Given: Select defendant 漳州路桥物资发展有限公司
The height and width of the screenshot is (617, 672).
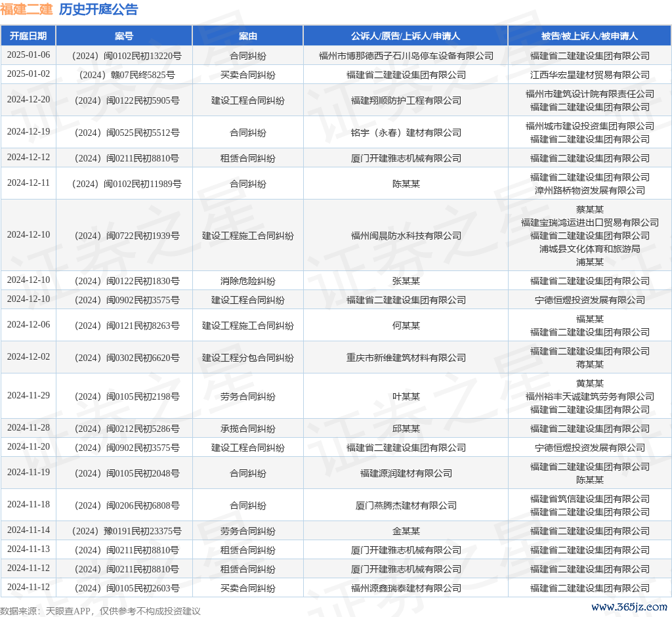Looking at the screenshot, I should pos(590,190).
